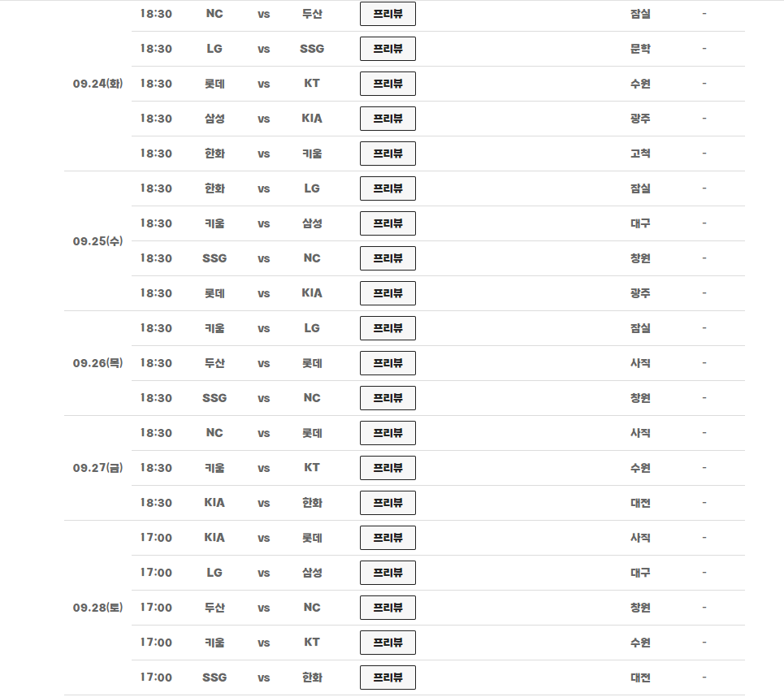784x697 pixels.
Task: Click 프리뷰 for 한화 vs 키울 at 고척
Action: point(388,153)
